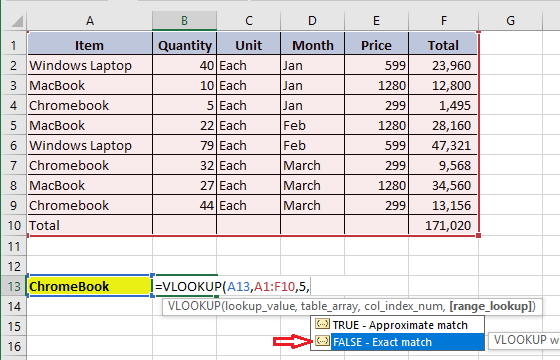The image size is (560, 360).
Task: Select row 1 header
Action: coord(14,45)
